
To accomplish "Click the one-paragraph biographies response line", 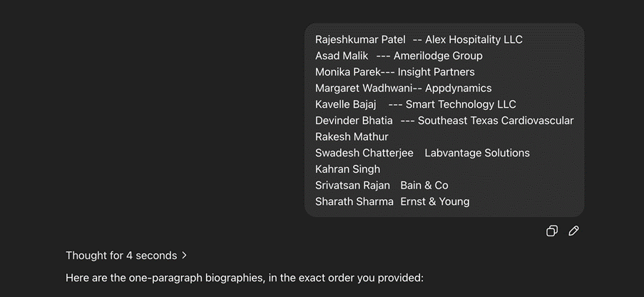I will [244, 277].
